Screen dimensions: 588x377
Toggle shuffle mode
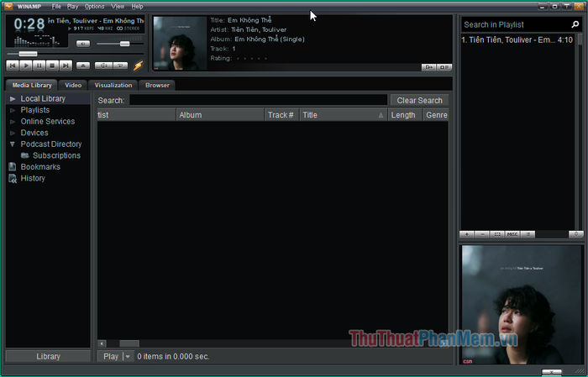103,65
